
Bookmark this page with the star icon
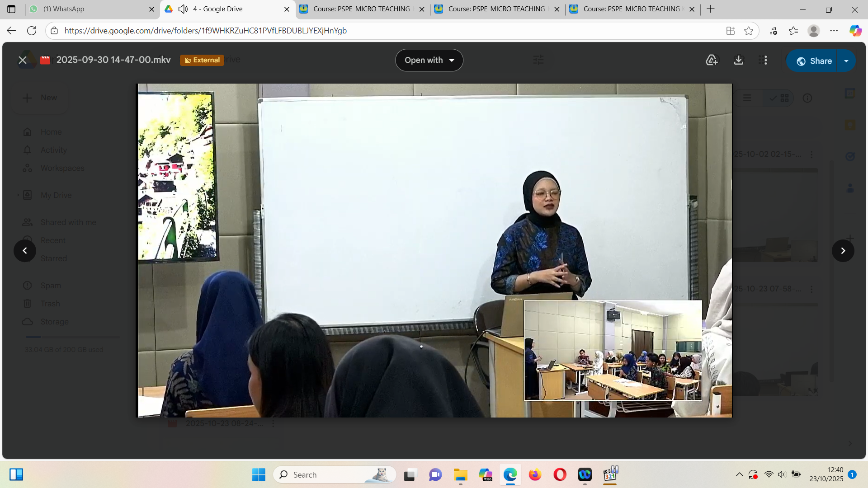coord(749,31)
